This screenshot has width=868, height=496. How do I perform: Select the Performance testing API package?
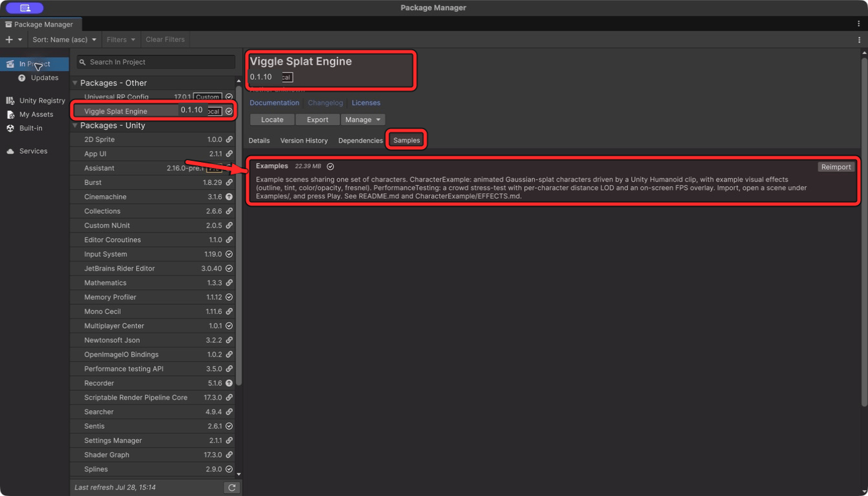coord(153,369)
